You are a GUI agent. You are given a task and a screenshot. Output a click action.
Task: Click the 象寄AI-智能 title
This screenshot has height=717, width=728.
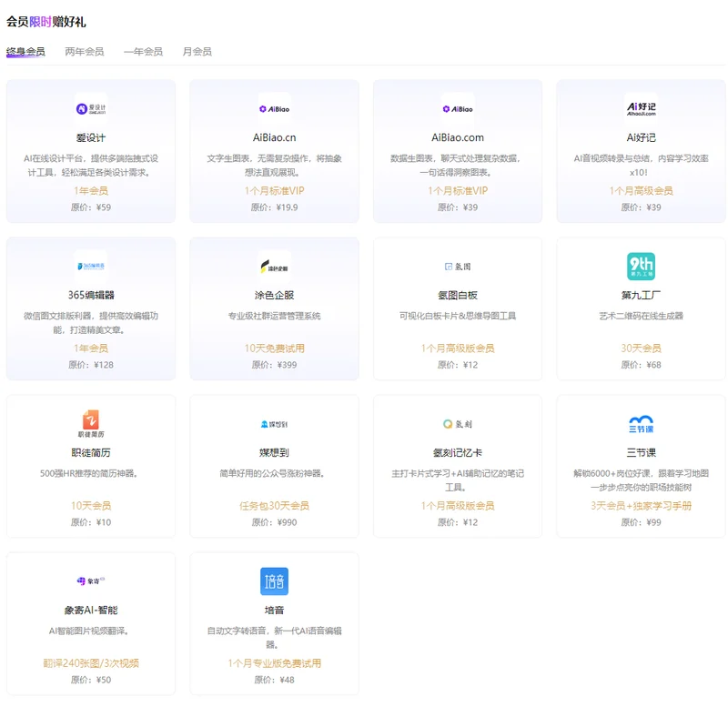[90, 610]
